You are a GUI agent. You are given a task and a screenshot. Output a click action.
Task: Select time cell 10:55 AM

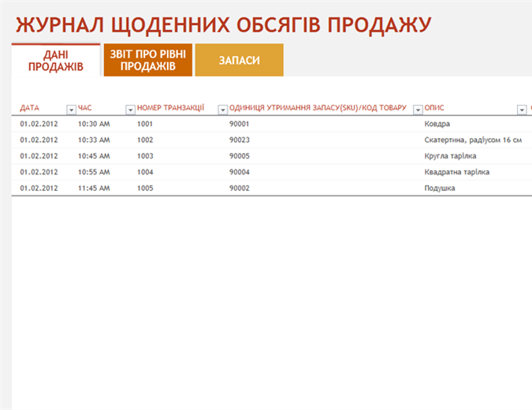(94, 172)
